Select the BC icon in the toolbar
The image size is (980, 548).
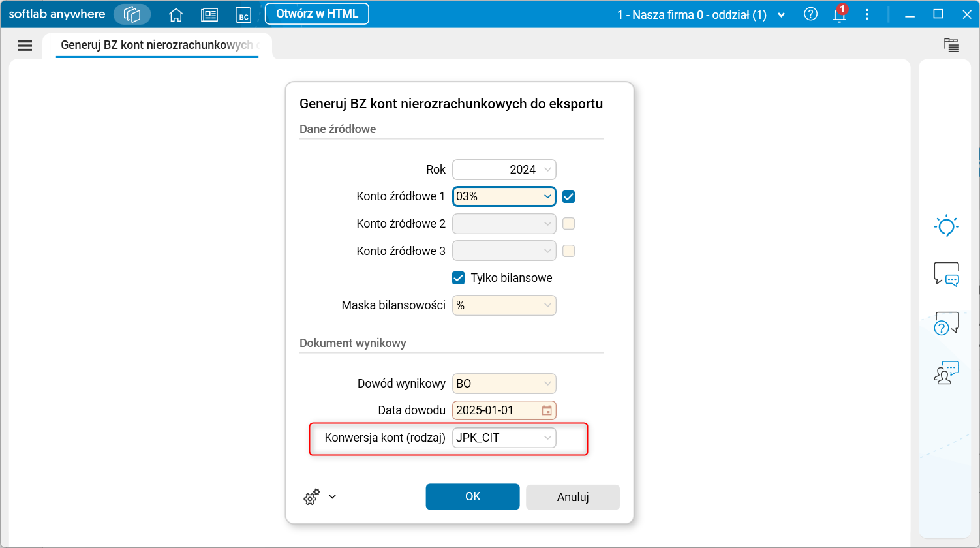click(243, 14)
